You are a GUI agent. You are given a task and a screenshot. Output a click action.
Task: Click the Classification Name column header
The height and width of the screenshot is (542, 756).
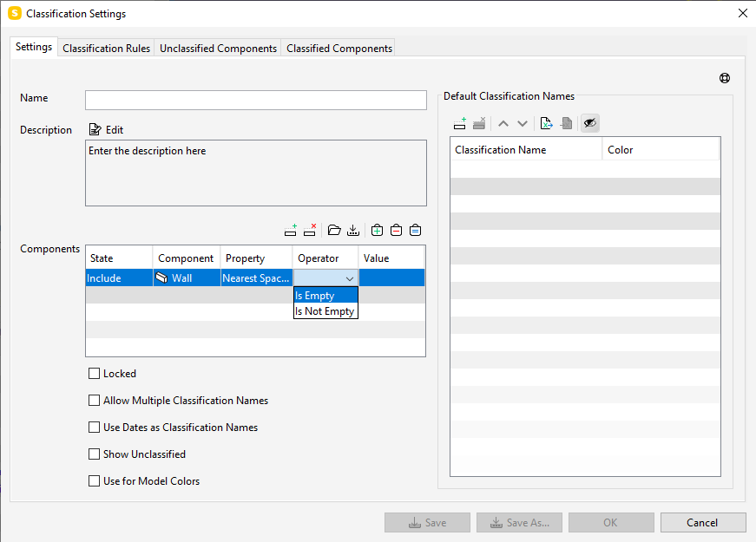point(526,150)
